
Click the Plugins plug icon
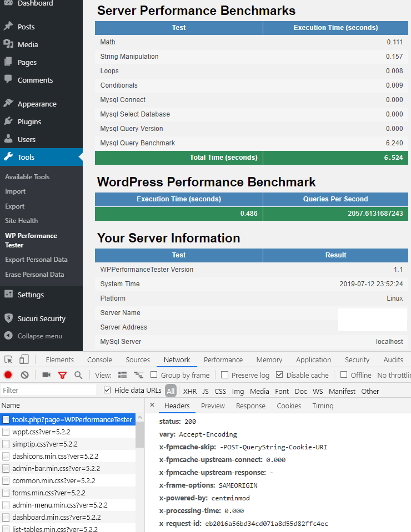tap(8, 121)
